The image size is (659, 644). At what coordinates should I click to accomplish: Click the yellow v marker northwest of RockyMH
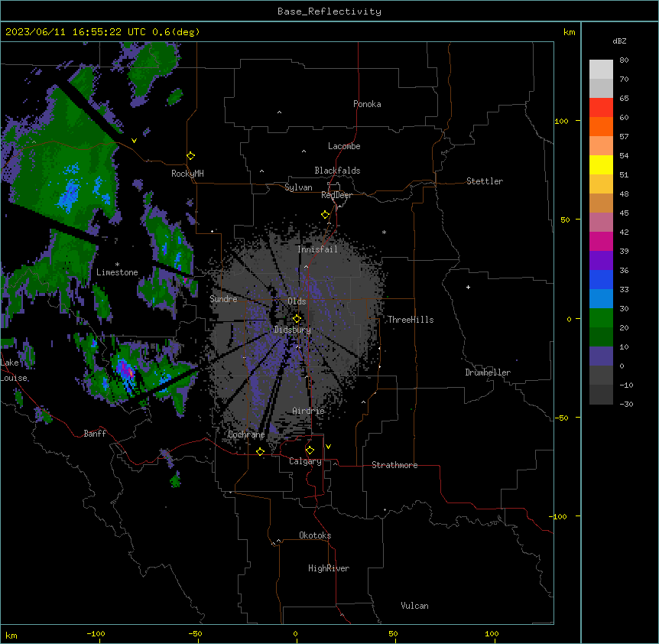[x=134, y=141]
